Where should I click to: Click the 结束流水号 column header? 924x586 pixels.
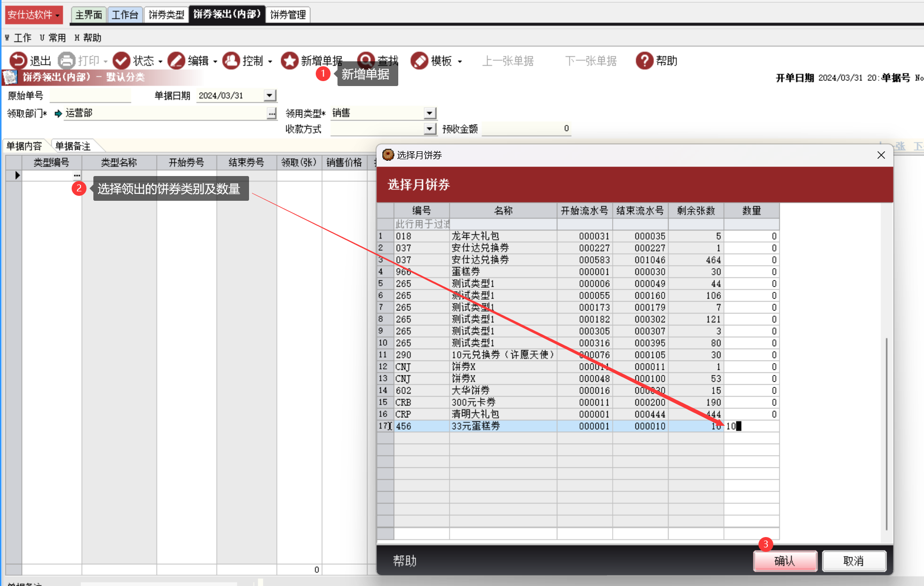(x=640, y=211)
